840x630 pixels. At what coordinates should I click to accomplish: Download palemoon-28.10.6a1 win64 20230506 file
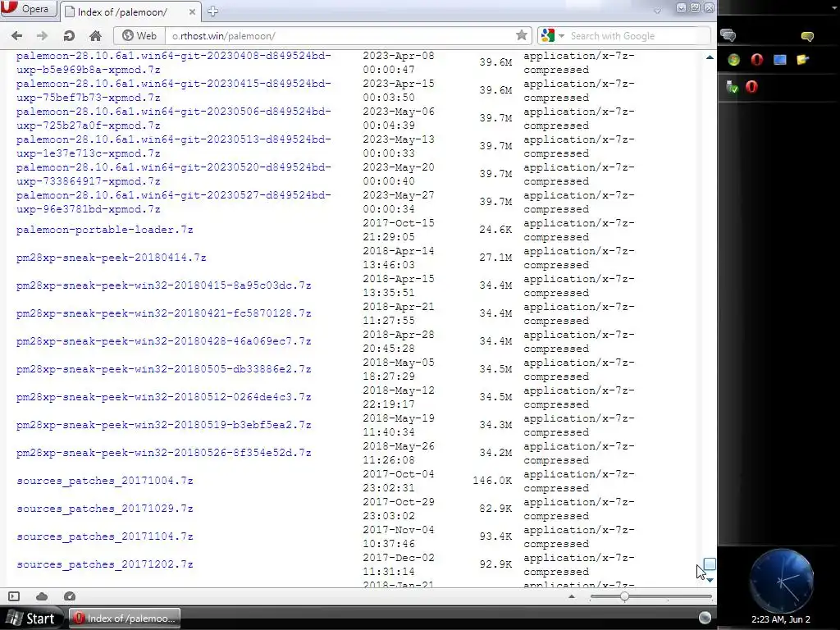point(174,118)
